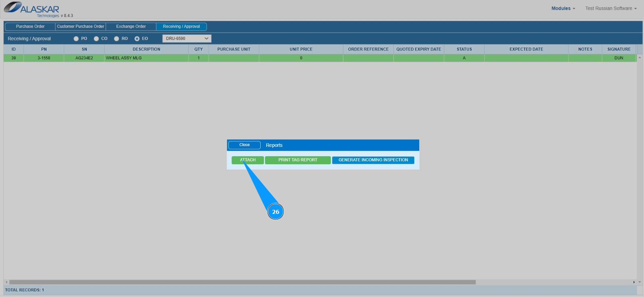644x297 pixels.
Task: Click PRINT TAG REPORT button
Action: pos(298,160)
